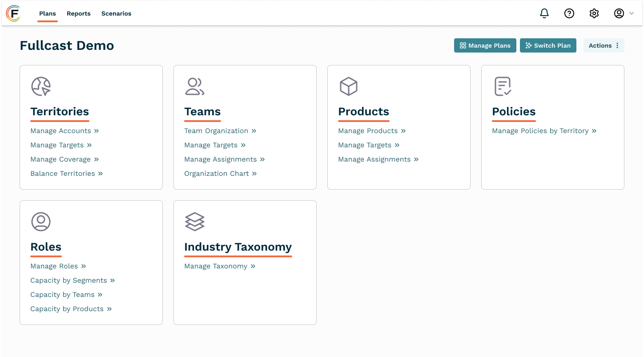Click the Roles card heading
Viewport: 644px width, 357px height.
[x=46, y=247]
